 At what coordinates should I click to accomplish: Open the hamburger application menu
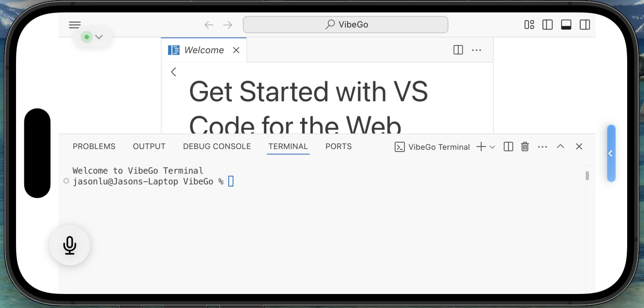click(x=75, y=25)
